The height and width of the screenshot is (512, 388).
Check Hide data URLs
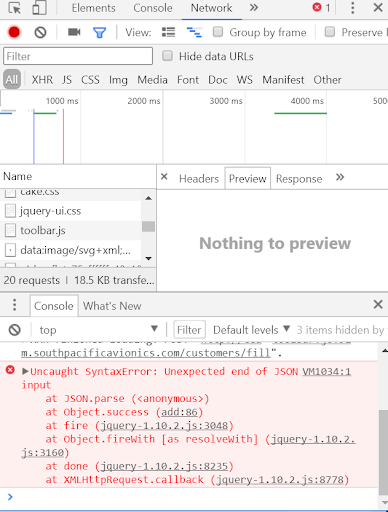(x=167, y=56)
